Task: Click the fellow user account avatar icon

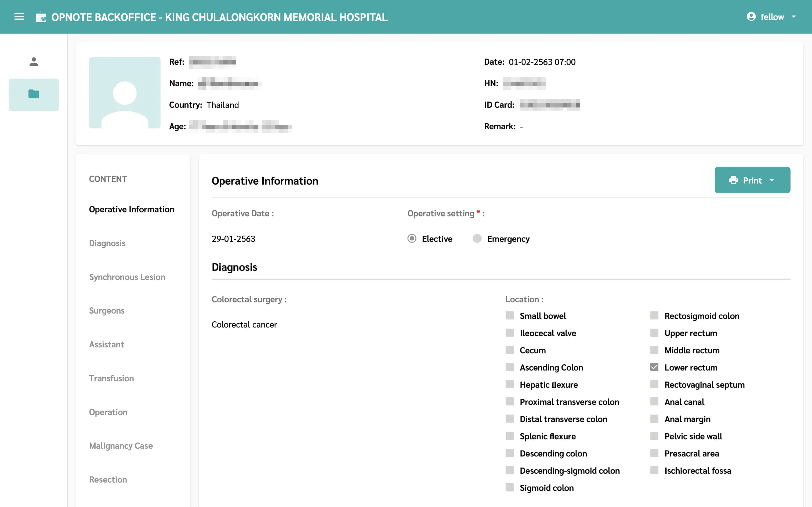Action: coord(751,16)
